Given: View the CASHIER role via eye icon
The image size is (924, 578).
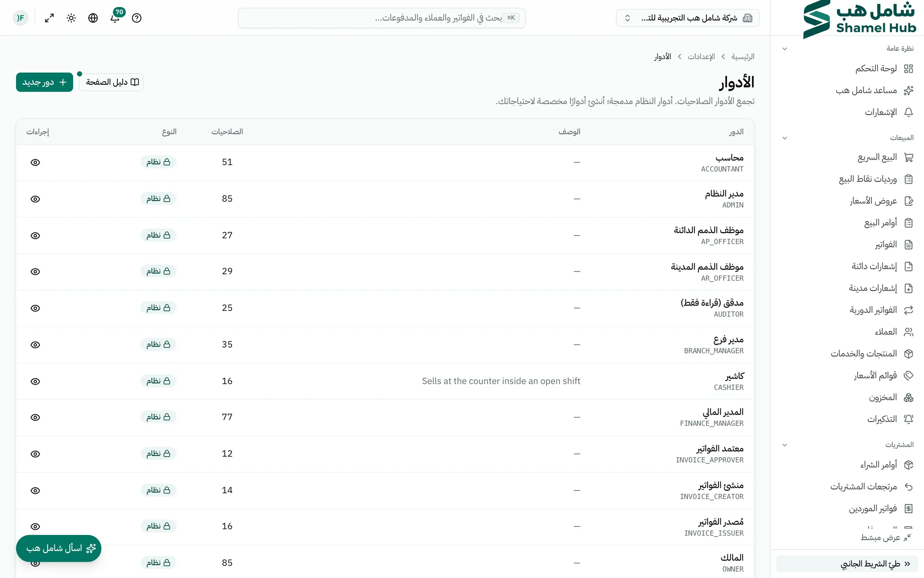Looking at the screenshot, I should 35,381.
